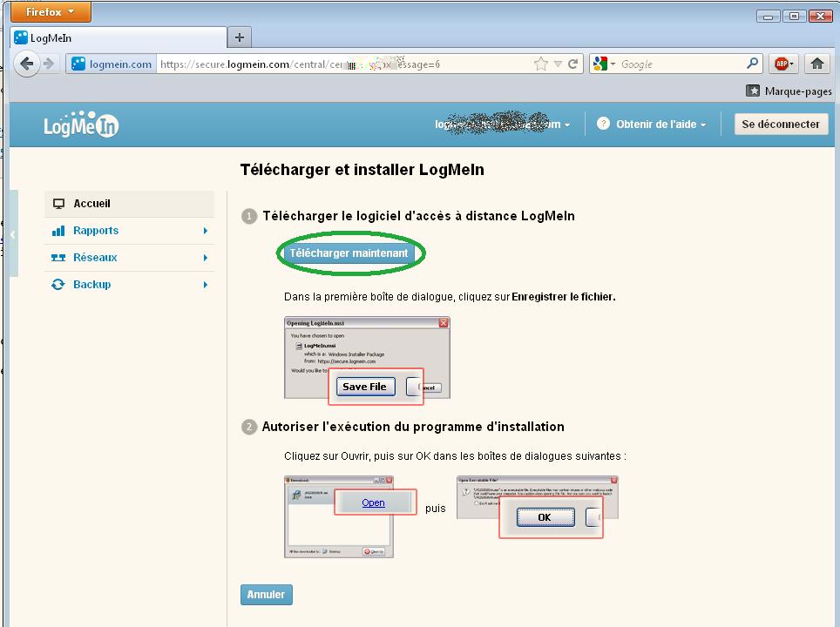Image resolution: width=840 pixels, height=627 pixels.
Task: Open the Google search engine selector
Action: click(x=604, y=64)
